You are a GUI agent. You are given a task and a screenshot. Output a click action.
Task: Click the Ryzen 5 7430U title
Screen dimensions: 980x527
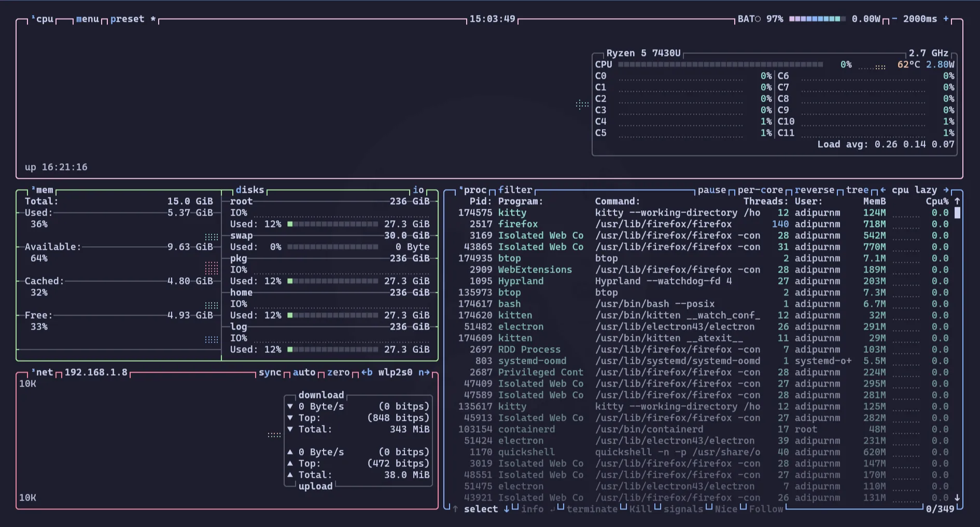(643, 53)
